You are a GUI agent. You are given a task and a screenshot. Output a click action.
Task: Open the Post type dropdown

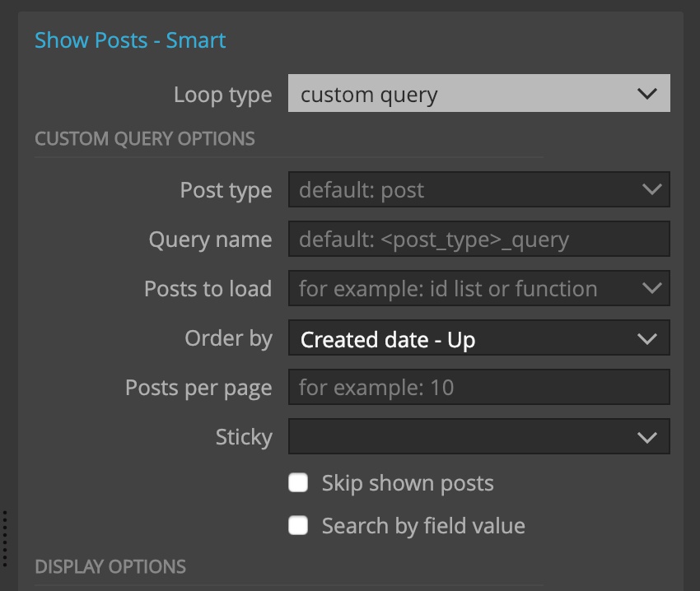point(478,189)
